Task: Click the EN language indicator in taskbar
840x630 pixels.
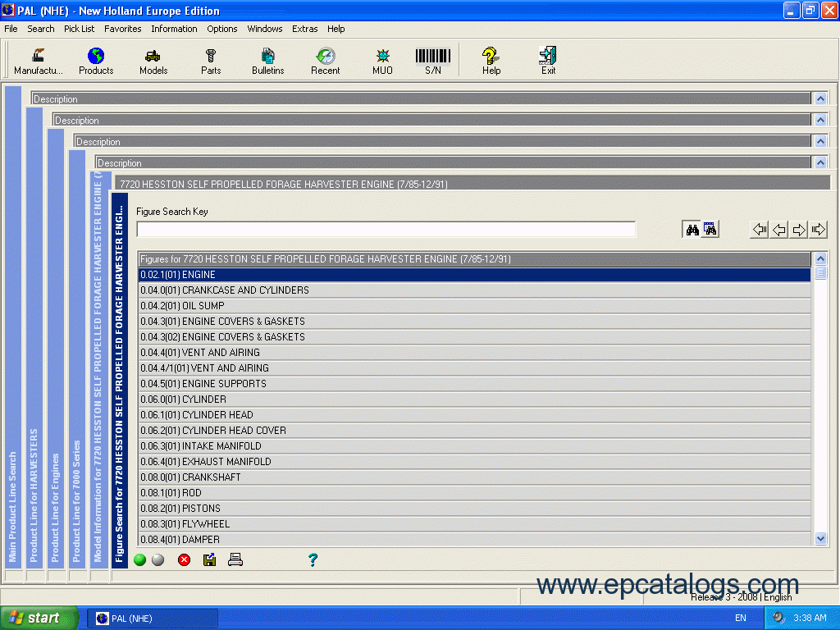Action: pos(741,618)
